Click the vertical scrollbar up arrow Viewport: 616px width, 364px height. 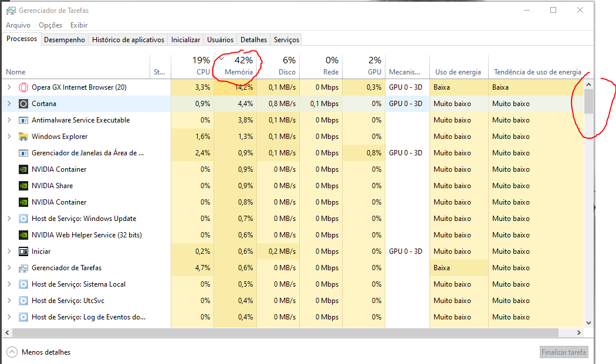click(x=588, y=84)
